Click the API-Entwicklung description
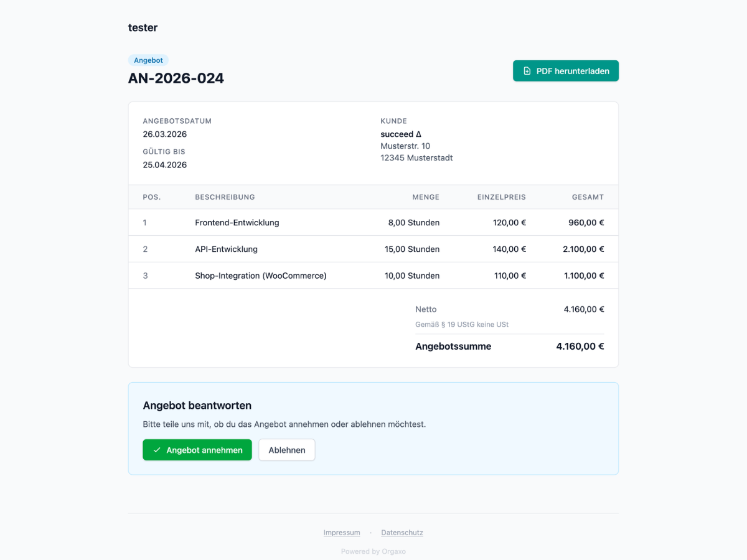The image size is (747, 560). pyautogui.click(x=227, y=250)
